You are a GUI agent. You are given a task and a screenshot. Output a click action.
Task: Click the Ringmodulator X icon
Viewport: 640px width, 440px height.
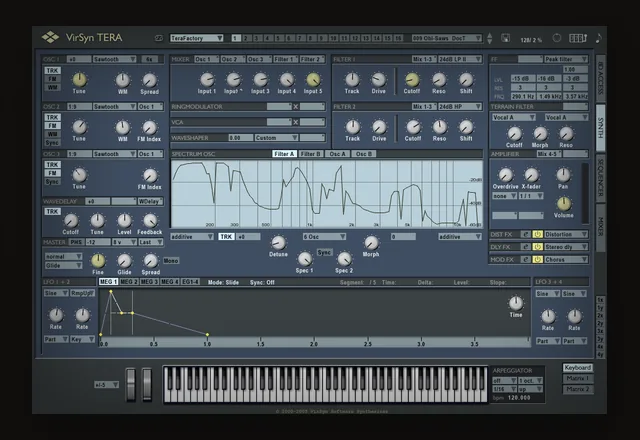(x=296, y=107)
